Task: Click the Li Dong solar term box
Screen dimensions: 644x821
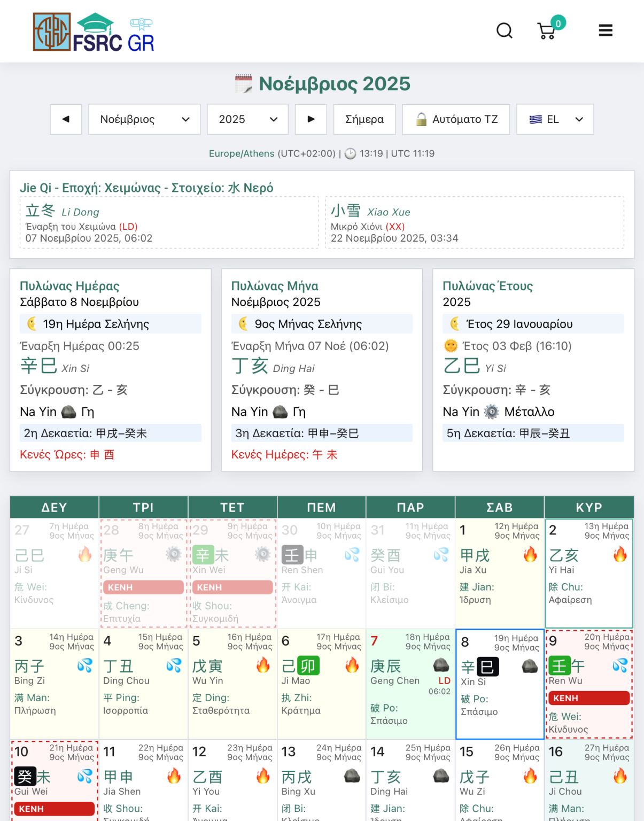Action: tap(169, 222)
